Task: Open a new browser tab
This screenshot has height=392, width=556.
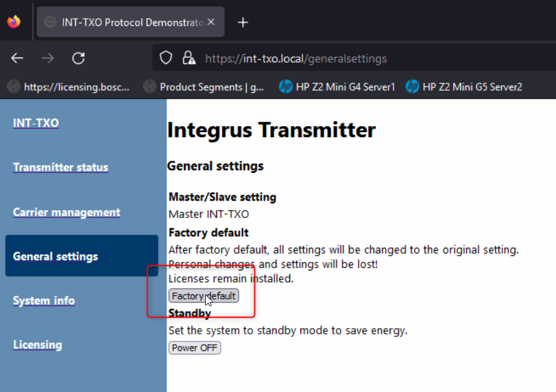Action: (243, 23)
